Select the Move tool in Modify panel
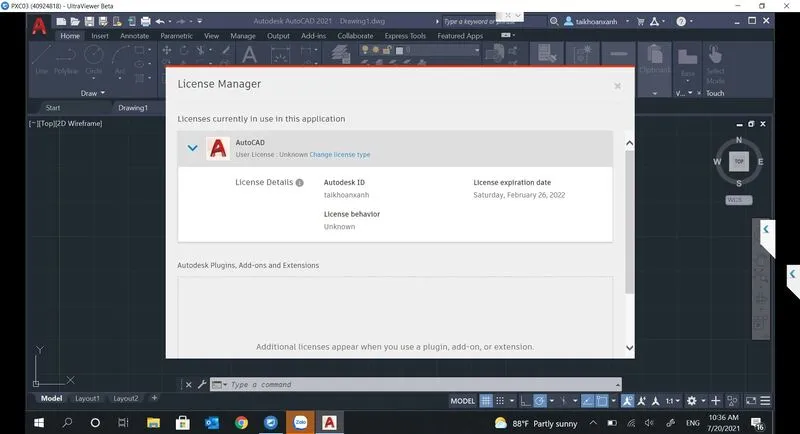800x434 pixels. pos(166,50)
